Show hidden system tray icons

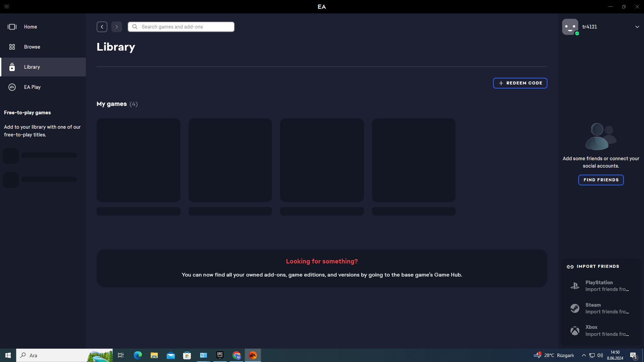pos(584,355)
